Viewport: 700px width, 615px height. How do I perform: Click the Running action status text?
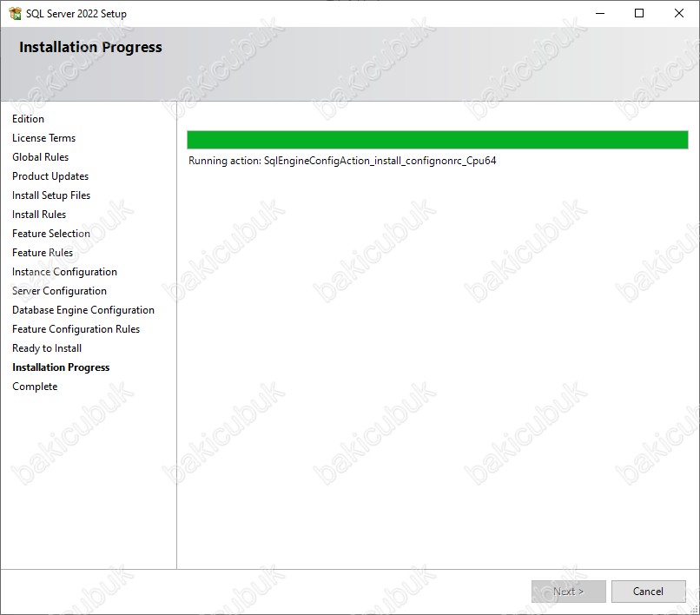(x=342, y=161)
